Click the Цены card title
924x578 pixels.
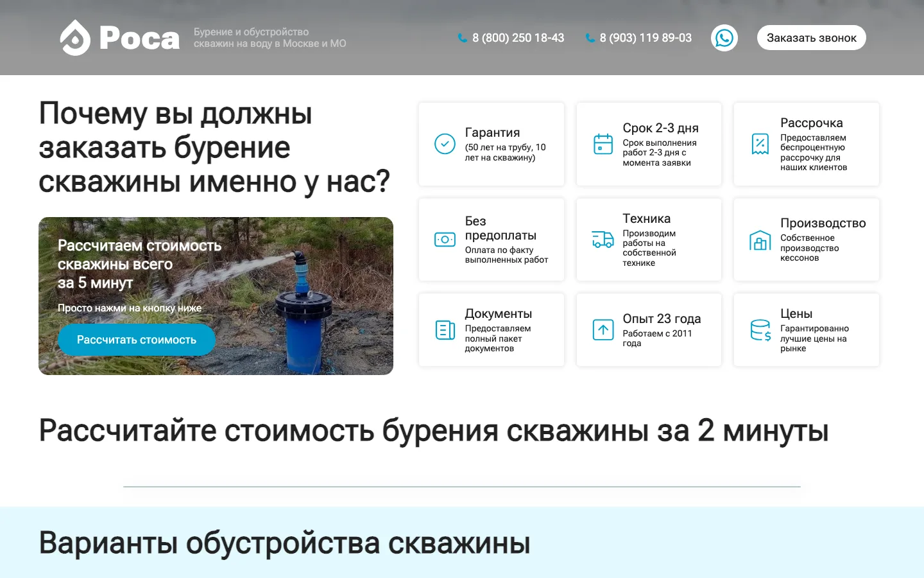click(x=796, y=313)
